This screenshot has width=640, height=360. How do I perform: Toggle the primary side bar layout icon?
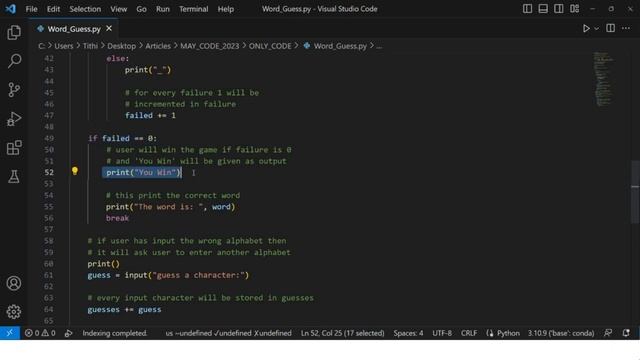point(527,9)
